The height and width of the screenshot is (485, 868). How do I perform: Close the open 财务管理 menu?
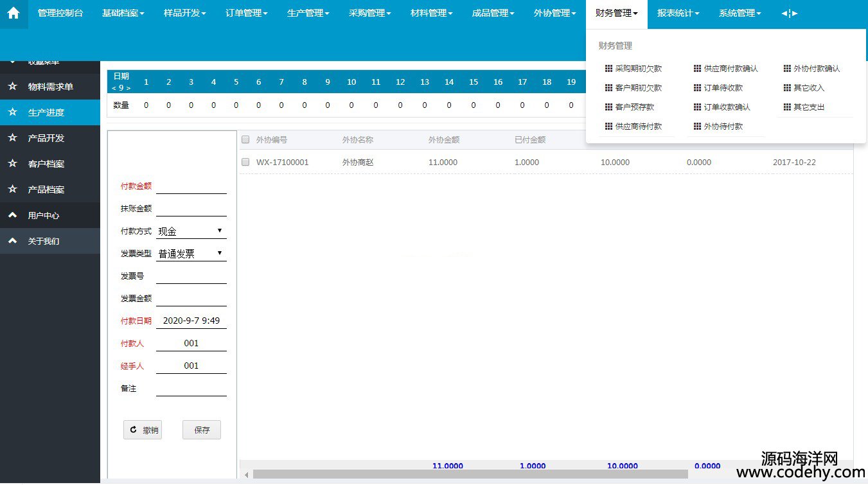(x=616, y=13)
